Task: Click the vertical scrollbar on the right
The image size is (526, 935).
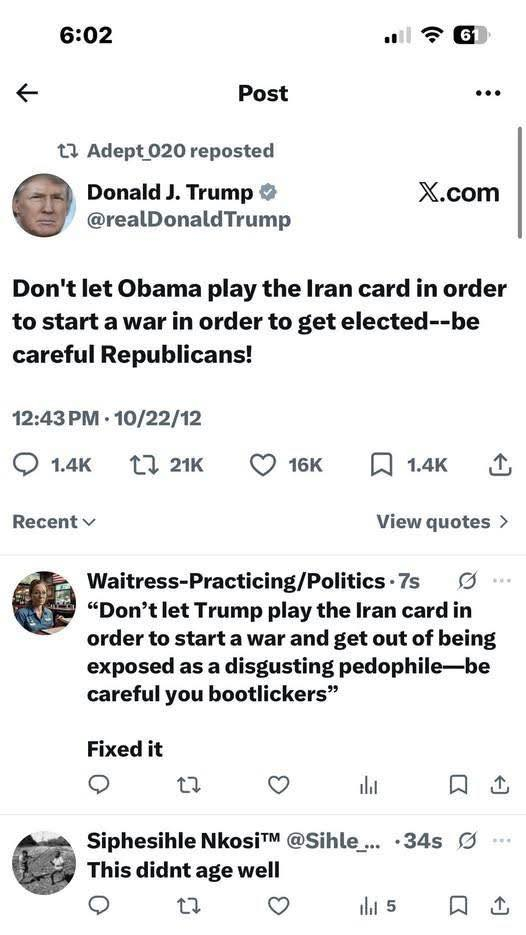Action: pyautogui.click(x=520, y=182)
